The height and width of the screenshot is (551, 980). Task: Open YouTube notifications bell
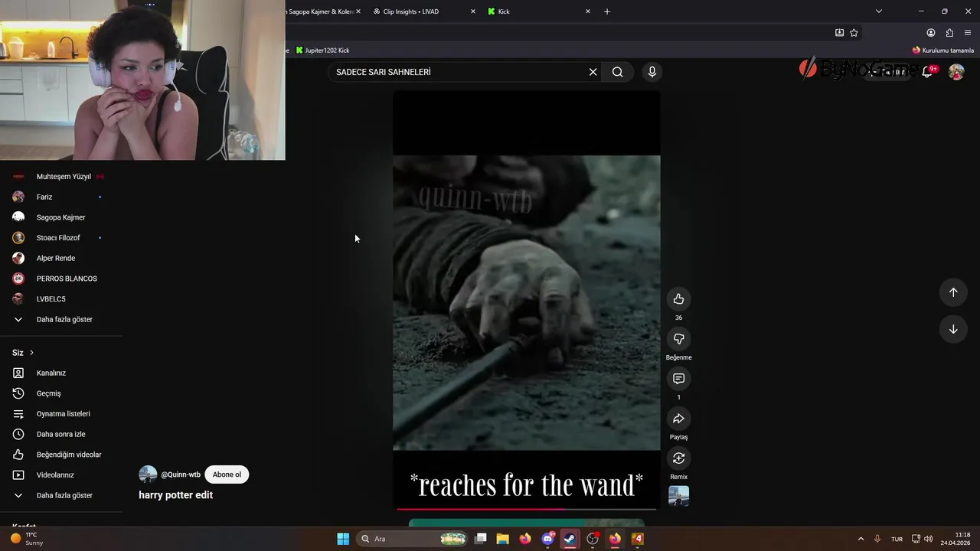(x=927, y=72)
